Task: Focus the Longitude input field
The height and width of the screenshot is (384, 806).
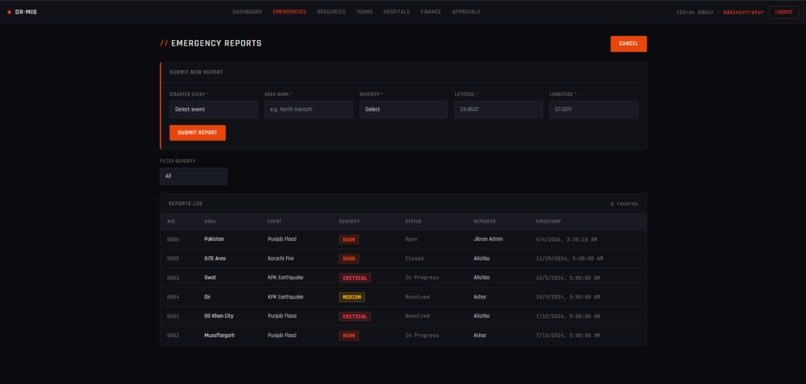Action: 593,109
